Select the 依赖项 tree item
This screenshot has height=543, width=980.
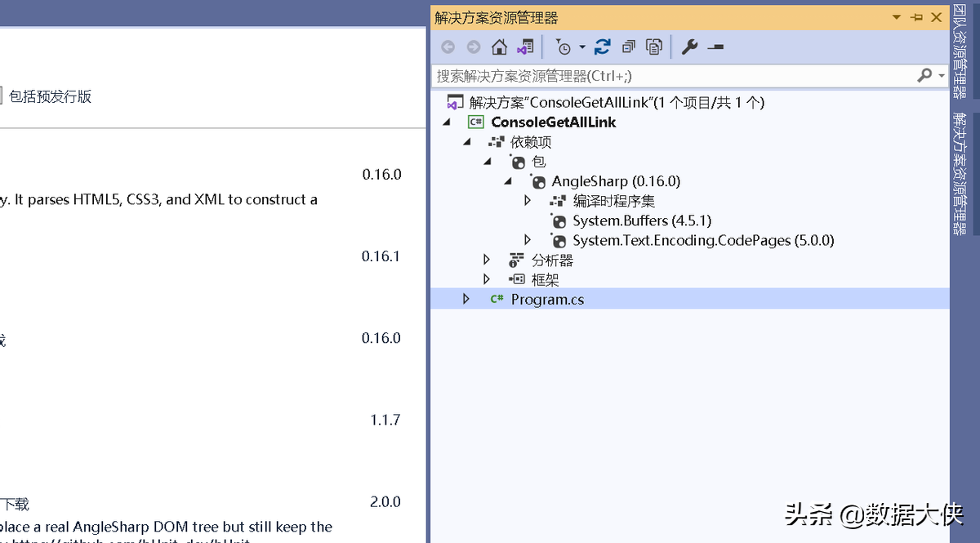531,142
